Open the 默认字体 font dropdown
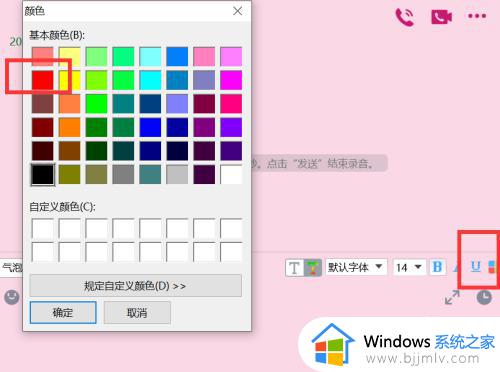Image resolution: width=500 pixels, height=372 pixels. point(356,267)
